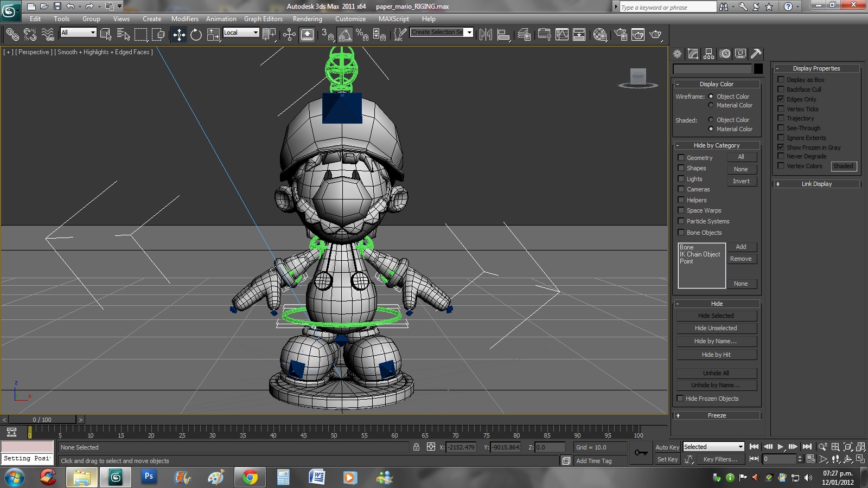Switch to the Create command panel
The height and width of the screenshot is (488, 868).
[x=677, y=54]
